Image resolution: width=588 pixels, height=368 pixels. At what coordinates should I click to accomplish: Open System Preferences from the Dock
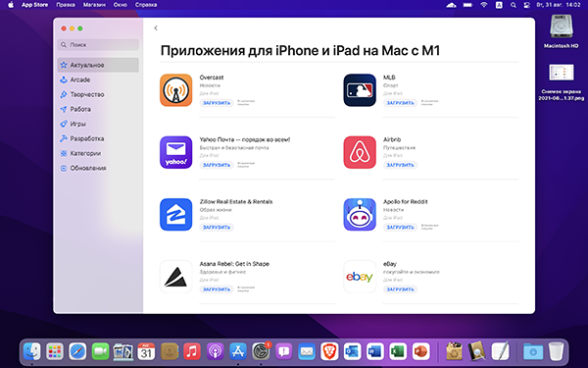point(261,352)
